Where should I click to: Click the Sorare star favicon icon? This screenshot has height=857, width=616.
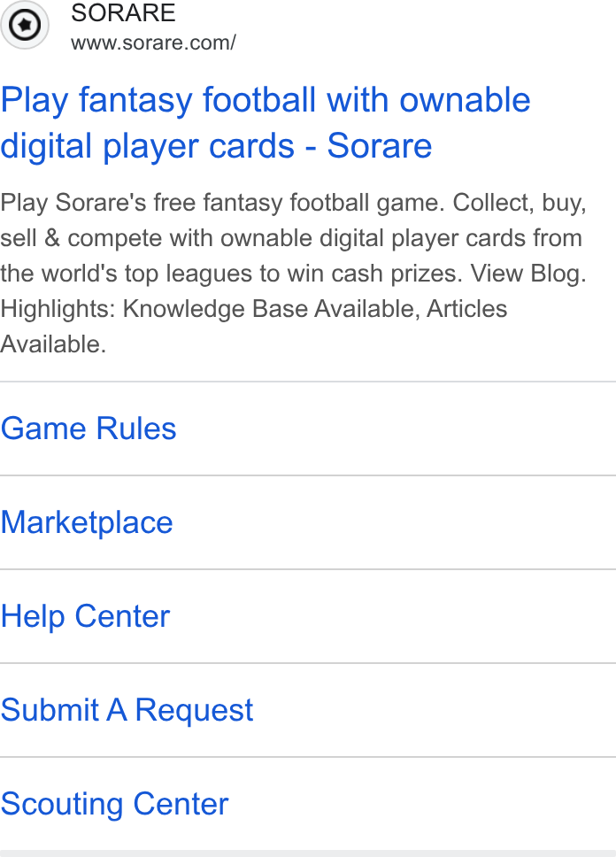pos(25,25)
